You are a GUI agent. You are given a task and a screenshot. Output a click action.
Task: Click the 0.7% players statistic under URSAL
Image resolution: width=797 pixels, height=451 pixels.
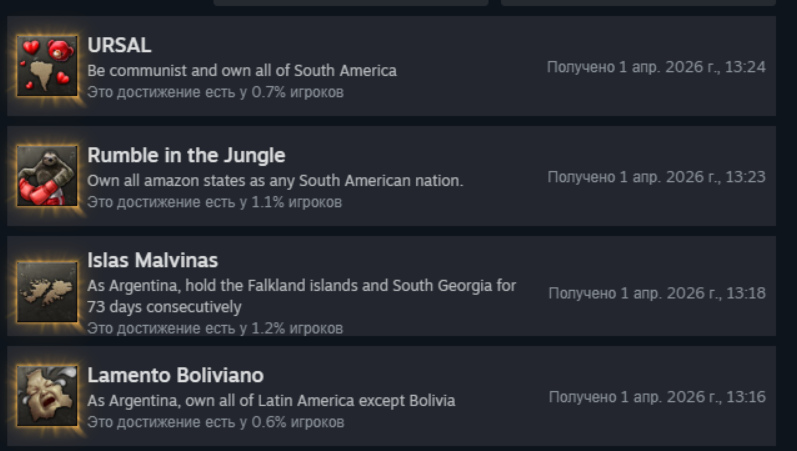click(x=215, y=92)
